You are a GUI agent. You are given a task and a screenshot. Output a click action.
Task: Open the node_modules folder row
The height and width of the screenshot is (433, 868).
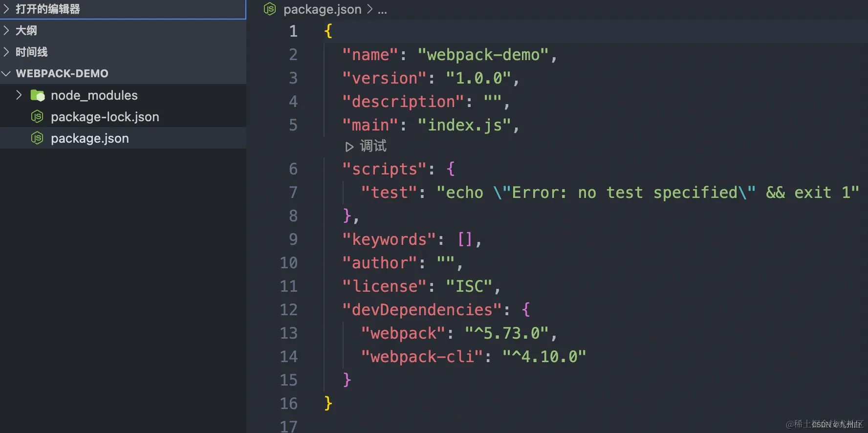point(123,95)
